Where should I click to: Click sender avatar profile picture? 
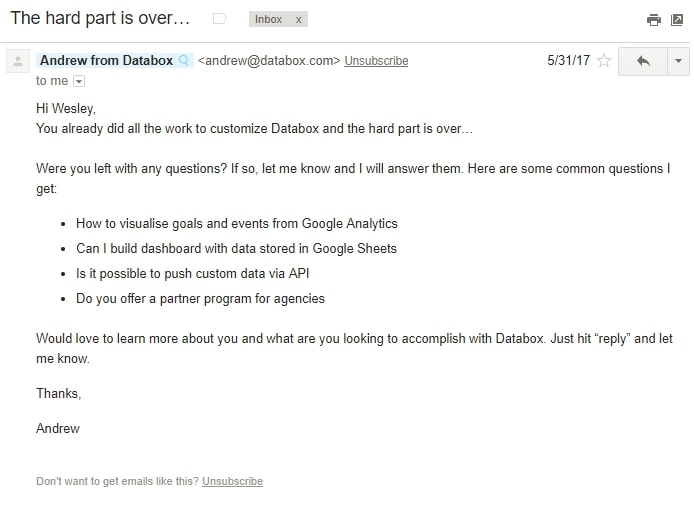(x=17, y=62)
